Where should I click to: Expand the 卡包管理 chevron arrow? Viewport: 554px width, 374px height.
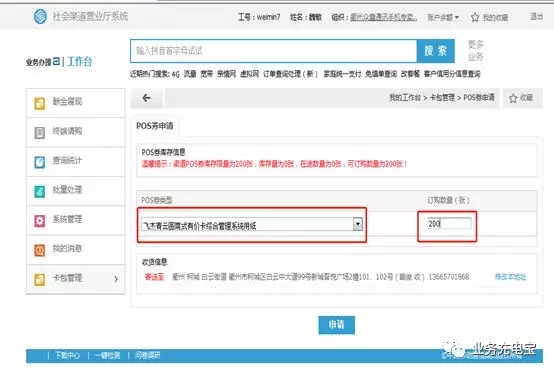(x=116, y=279)
